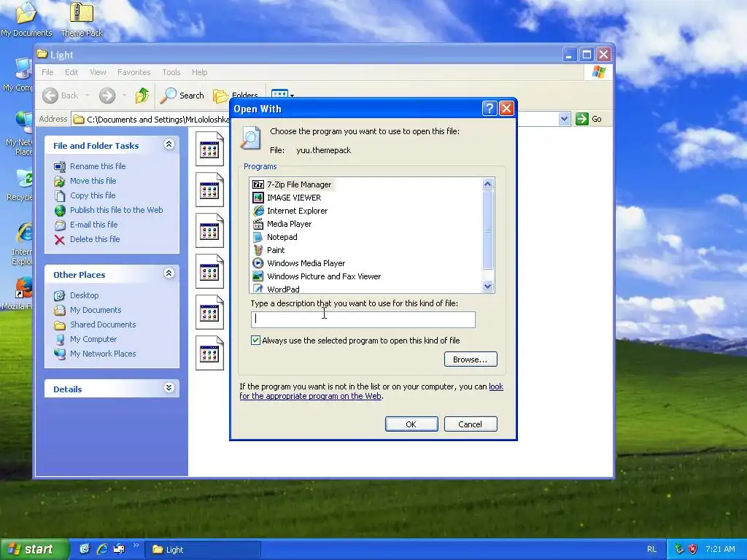Click the Forward arrow in Explorer toolbar
Screen dimensions: 747x560
(107, 96)
